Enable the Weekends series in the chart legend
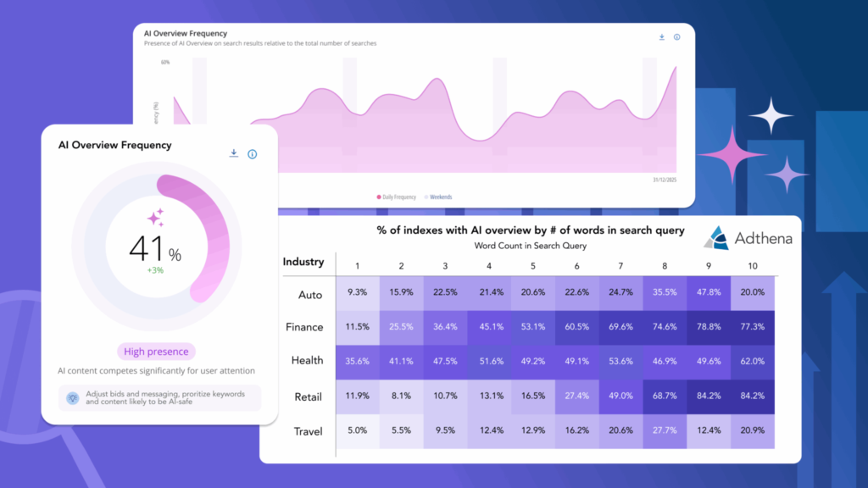 (x=442, y=196)
